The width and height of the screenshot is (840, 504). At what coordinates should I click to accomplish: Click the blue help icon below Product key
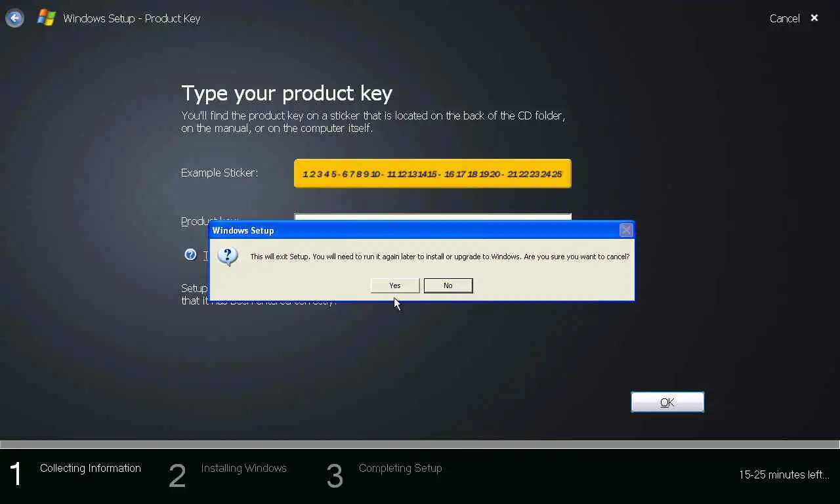(190, 255)
